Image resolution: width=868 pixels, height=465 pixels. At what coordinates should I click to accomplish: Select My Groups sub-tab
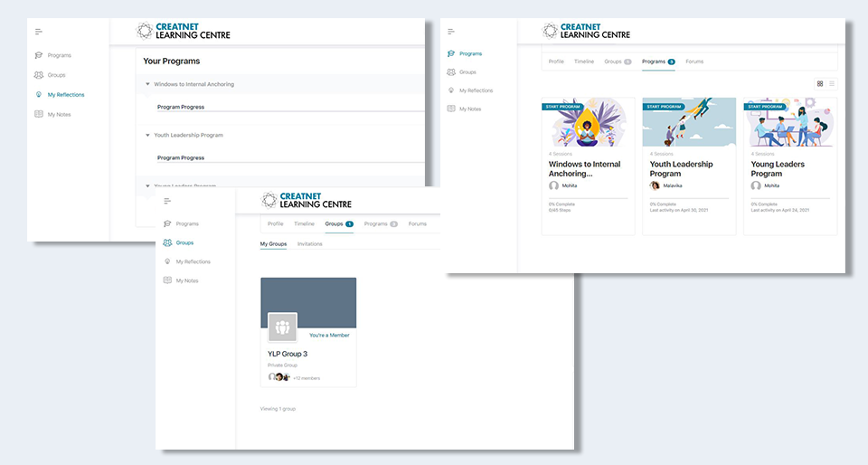(x=273, y=243)
